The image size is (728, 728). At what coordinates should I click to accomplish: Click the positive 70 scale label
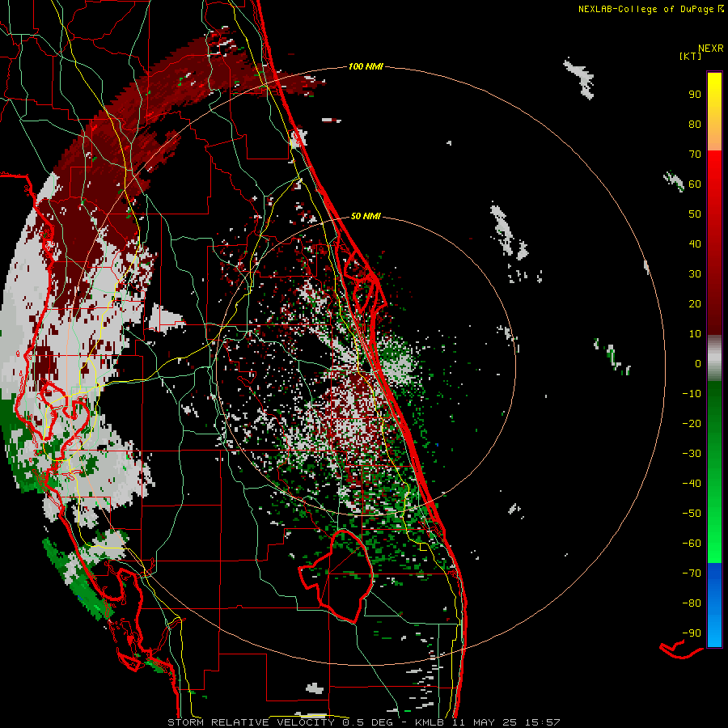[x=695, y=154]
